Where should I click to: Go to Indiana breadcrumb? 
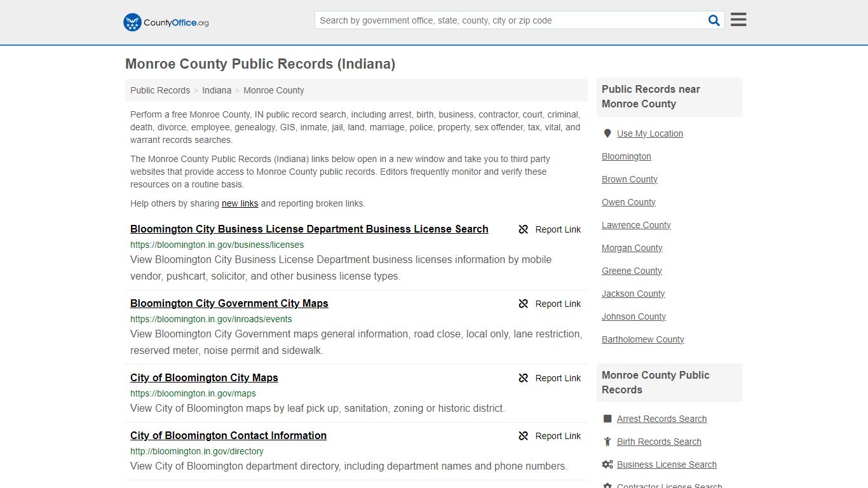tap(217, 90)
